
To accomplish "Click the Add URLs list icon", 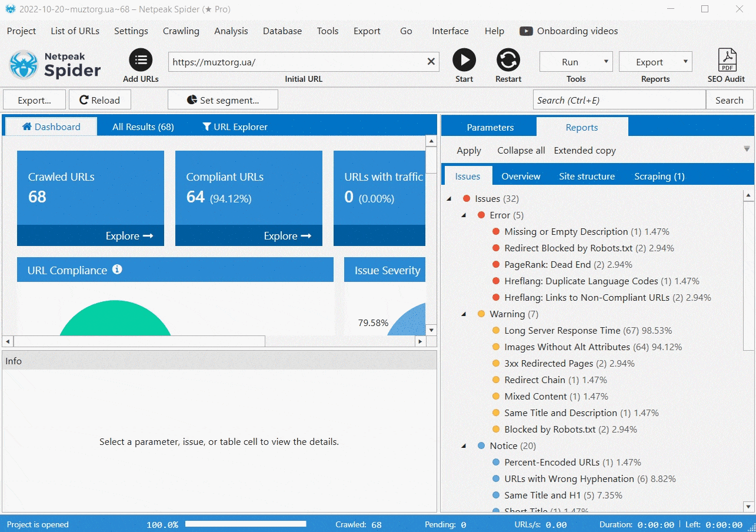I will (x=141, y=60).
